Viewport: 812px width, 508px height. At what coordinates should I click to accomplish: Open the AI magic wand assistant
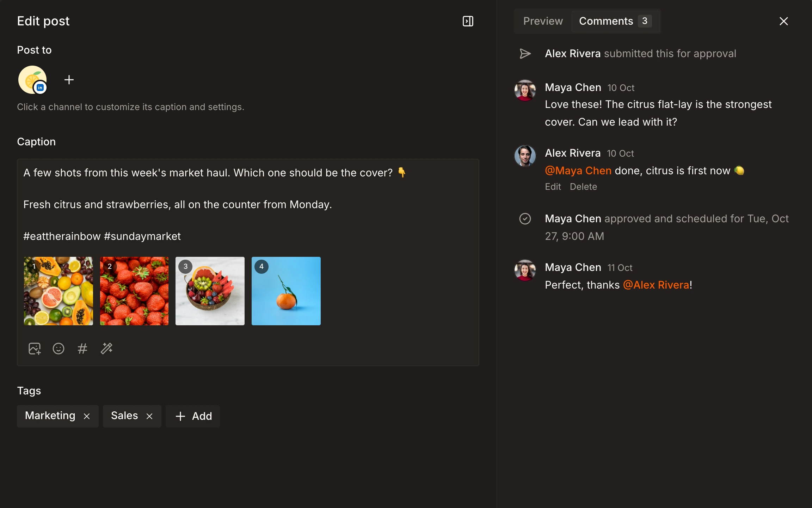click(106, 349)
